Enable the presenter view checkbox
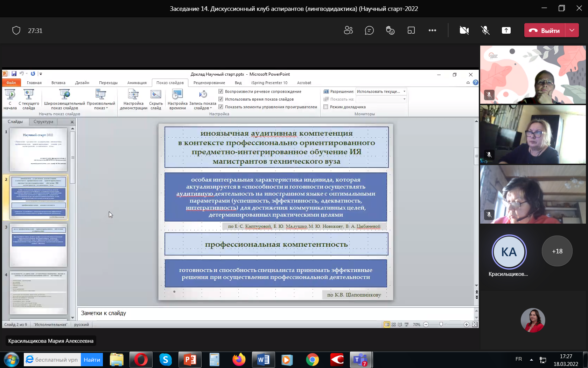 tap(326, 107)
